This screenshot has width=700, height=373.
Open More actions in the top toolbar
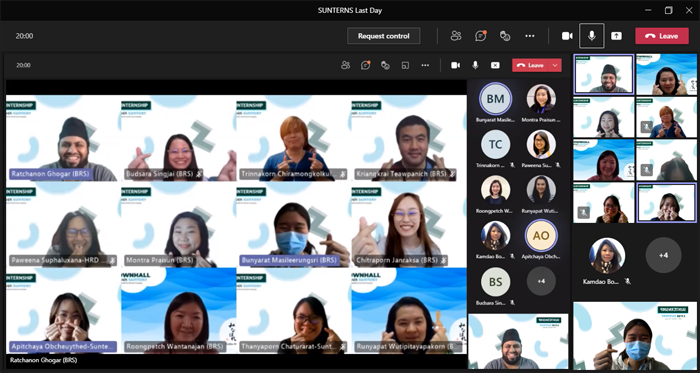coord(529,36)
